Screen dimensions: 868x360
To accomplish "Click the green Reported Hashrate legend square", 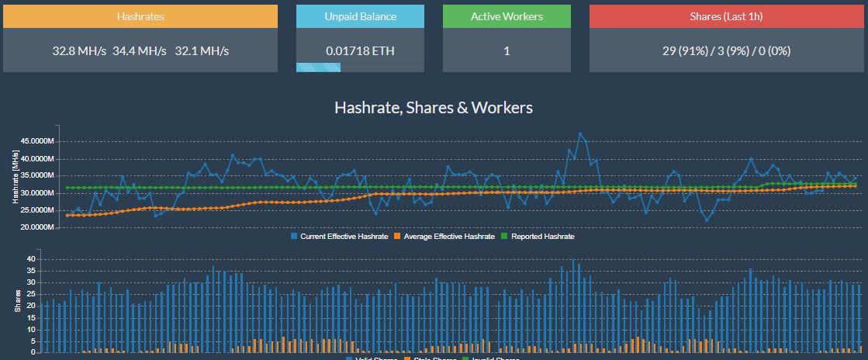I will click(x=504, y=236).
